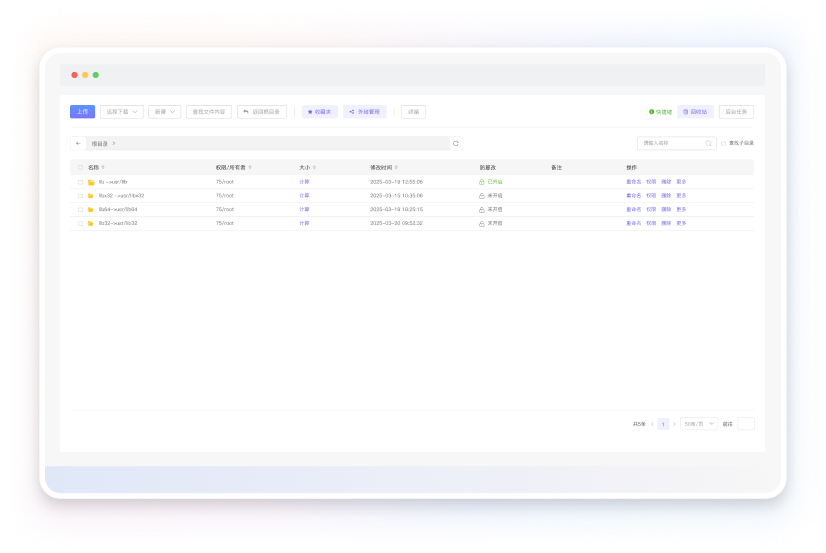Screen dimensions: 826x553
Task: Tick the select-all checkbox in the table header
Action: [80, 167]
